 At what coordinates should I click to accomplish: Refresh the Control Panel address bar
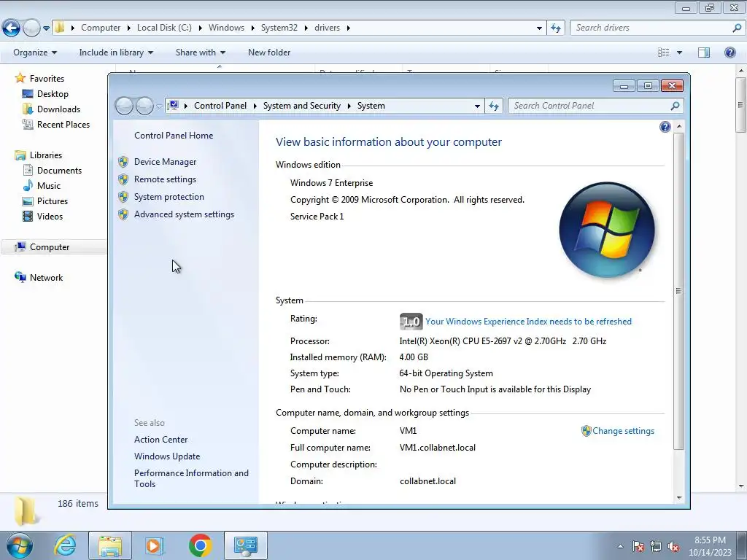point(494,106)
